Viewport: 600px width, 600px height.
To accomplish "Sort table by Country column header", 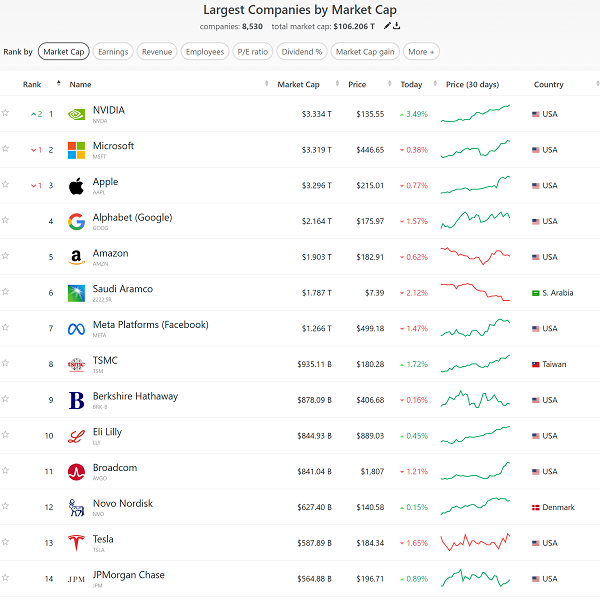I will 549,85.
